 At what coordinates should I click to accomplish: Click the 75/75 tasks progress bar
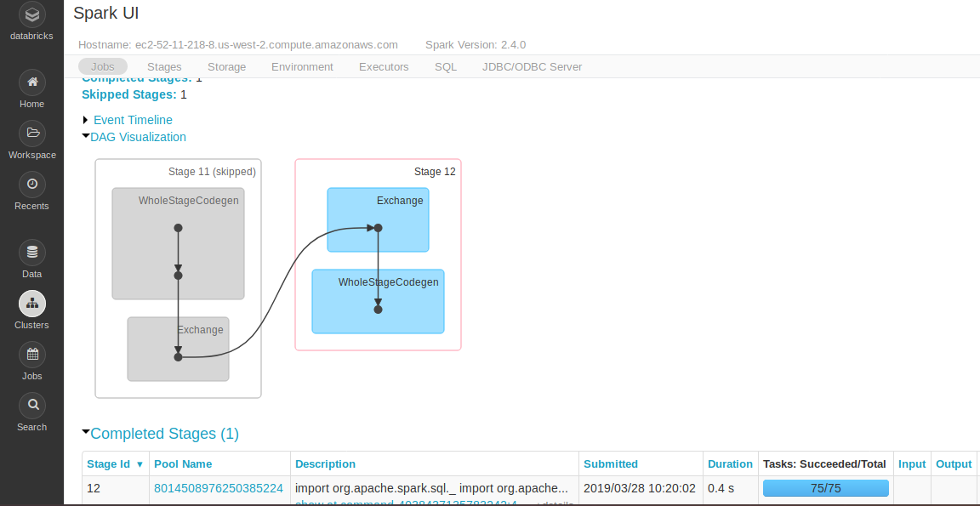(x=826, y=488)
